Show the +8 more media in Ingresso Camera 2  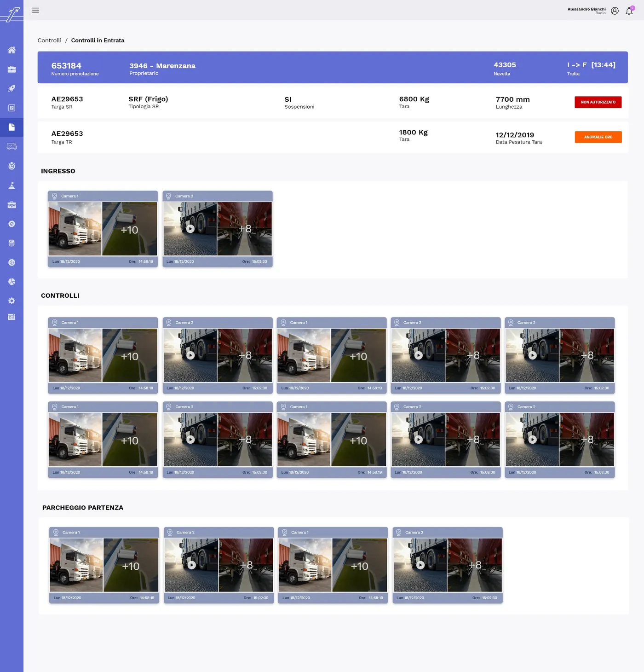[x=245, y=229]
